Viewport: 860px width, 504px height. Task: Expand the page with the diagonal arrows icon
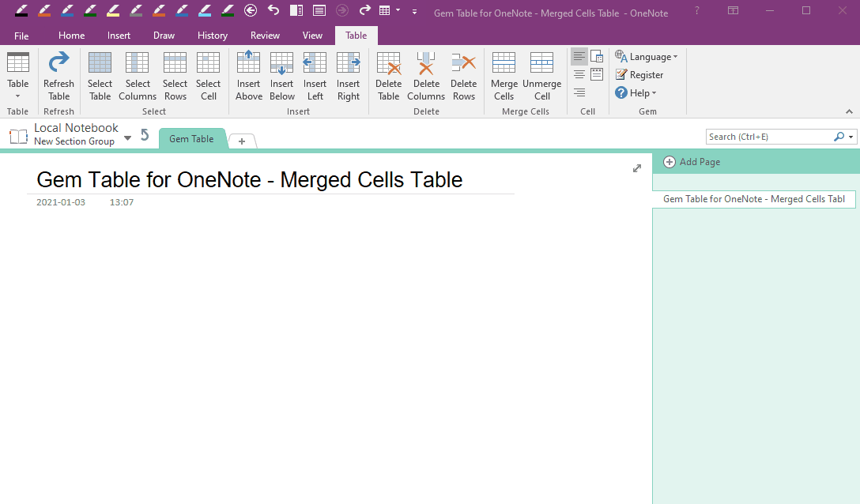click(637, 168)
